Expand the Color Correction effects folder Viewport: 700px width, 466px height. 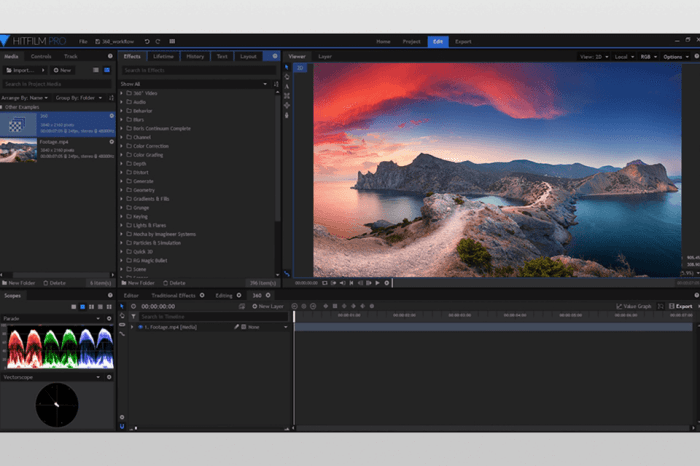121,146
